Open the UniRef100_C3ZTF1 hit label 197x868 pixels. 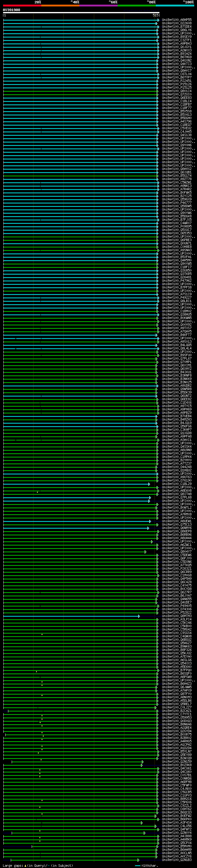177,40
